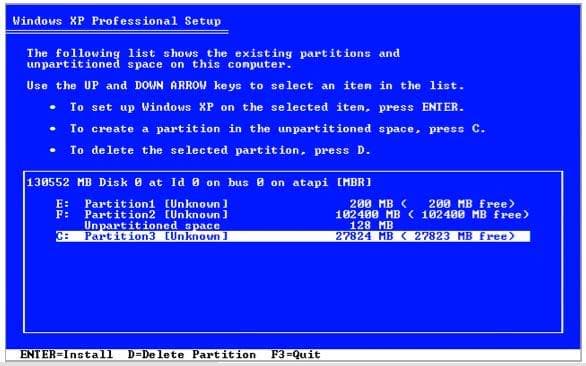Click the 'The following list shows' paragraph
Screen dimensions: 586x366
(213, 59)
